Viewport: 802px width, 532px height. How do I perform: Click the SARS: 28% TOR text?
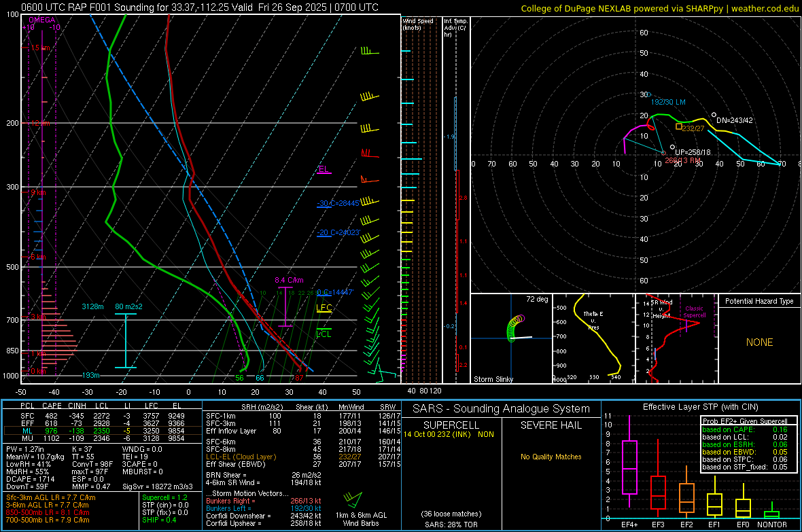(x=451, y=525)
